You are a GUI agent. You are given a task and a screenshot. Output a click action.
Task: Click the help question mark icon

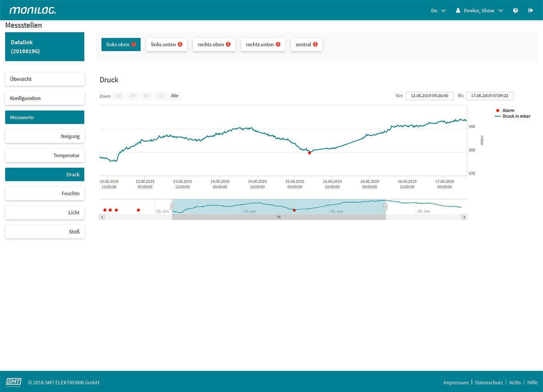click(515, 11)
